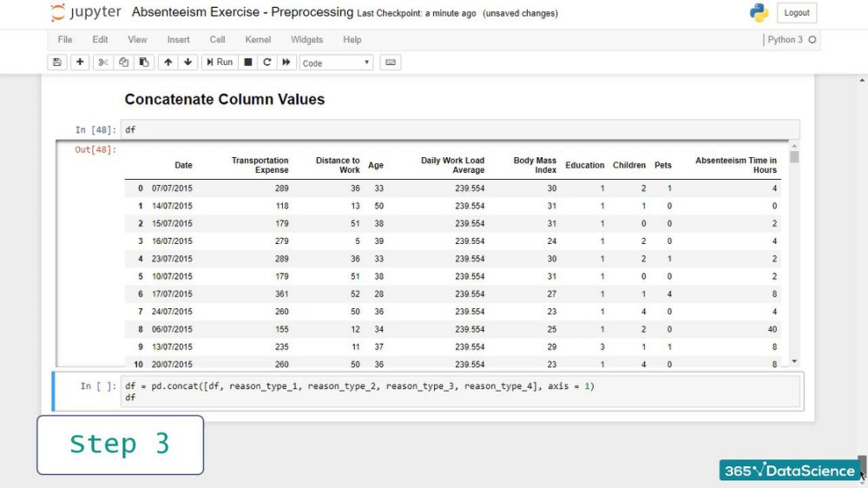Click date cell 14/07/2015
Screen dimensions: 868x488
pos(172,206)
